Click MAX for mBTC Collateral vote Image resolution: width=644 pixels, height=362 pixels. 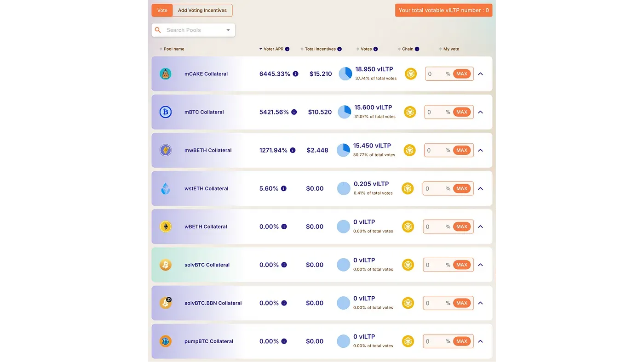coord(462,112)
